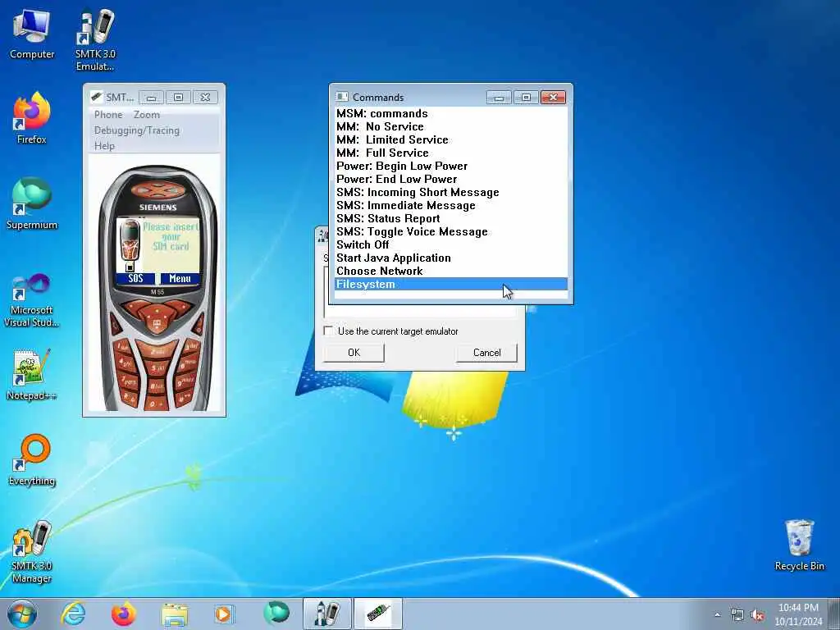Image resolution: width=840 pixels, height=630 pixels.
Task: Open the clock showing 10:44 PM
Action: [798, 614]
